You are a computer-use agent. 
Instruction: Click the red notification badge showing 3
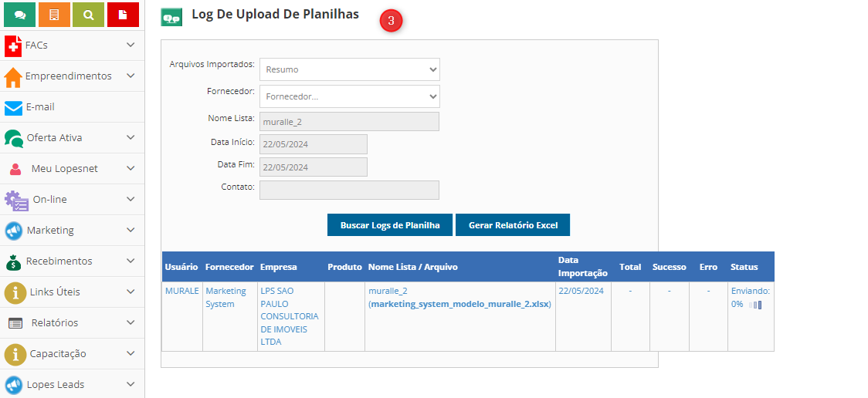(391, 22)
